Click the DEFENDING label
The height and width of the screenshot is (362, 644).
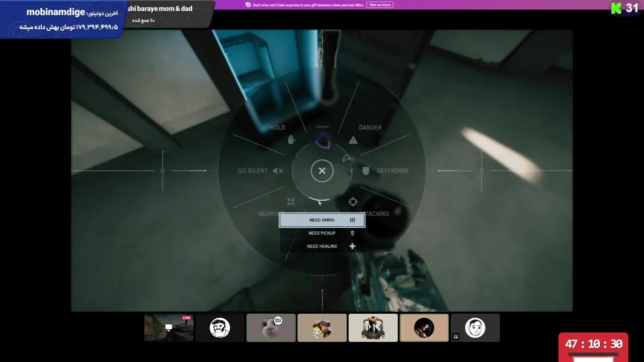(x=392, y=171)
